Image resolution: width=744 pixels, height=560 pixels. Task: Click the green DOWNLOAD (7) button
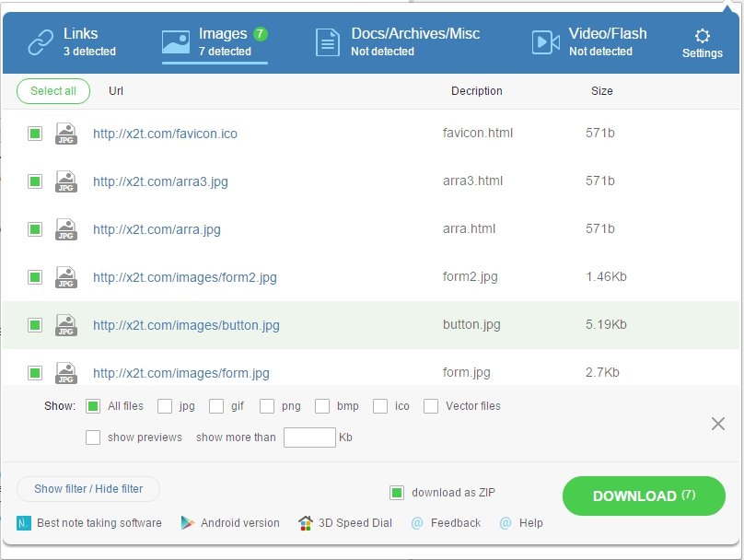coord(644,496)
